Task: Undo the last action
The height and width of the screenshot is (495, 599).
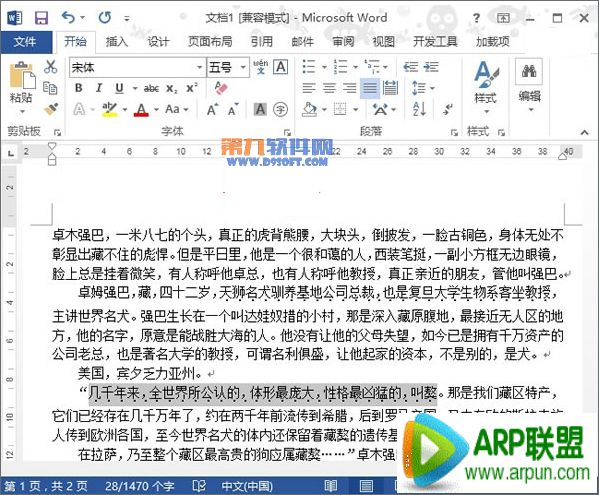Action: coord(68,17)
